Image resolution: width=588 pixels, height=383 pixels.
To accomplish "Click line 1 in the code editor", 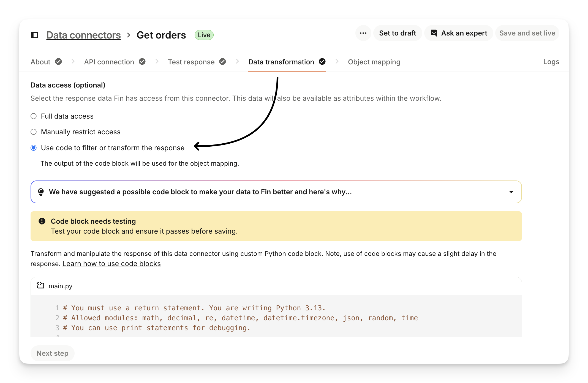I will [x=194, y=308].
